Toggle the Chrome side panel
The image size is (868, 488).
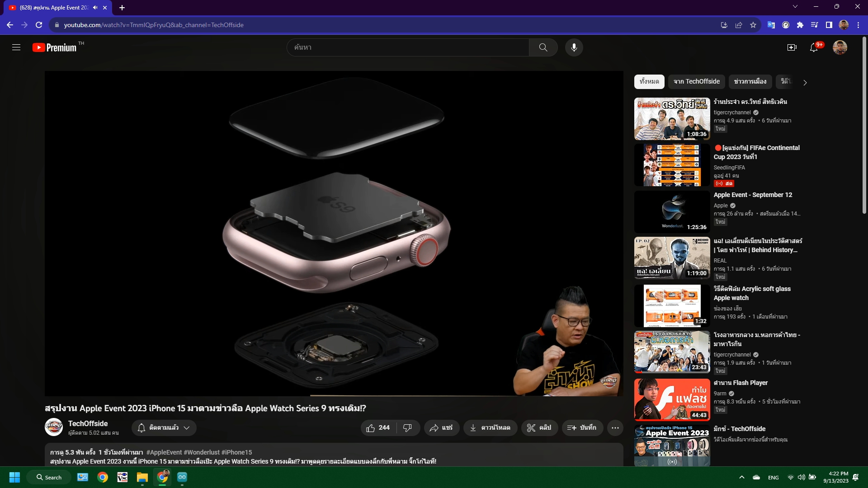(x=829, y=25)
